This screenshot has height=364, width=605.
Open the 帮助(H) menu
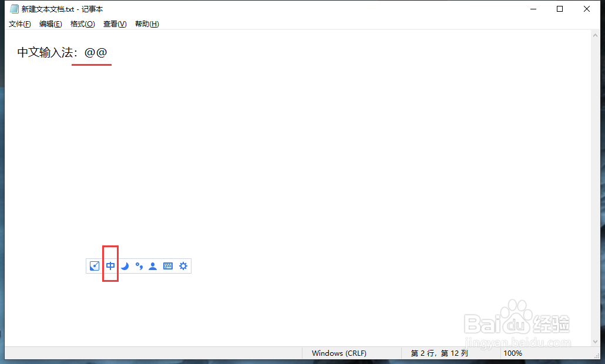click(147, 24)
